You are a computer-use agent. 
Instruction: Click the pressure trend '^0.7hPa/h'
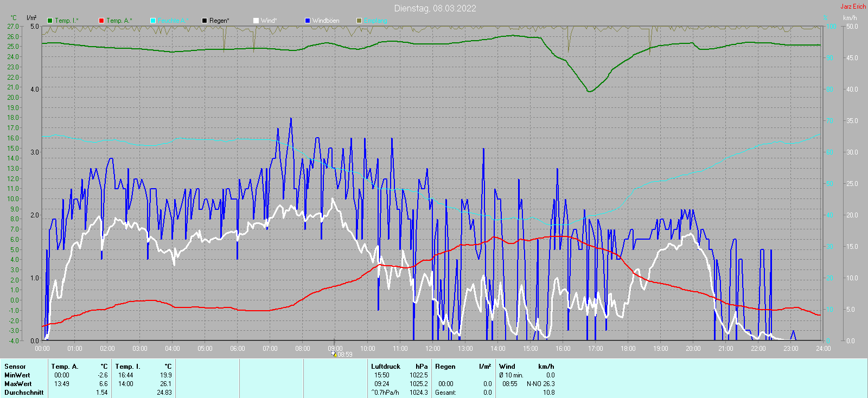point(385,393)
